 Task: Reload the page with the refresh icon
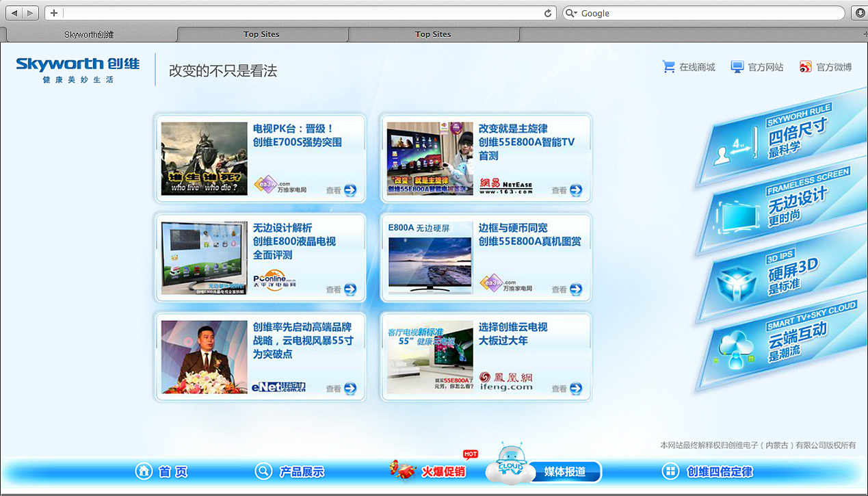(547, 13)
